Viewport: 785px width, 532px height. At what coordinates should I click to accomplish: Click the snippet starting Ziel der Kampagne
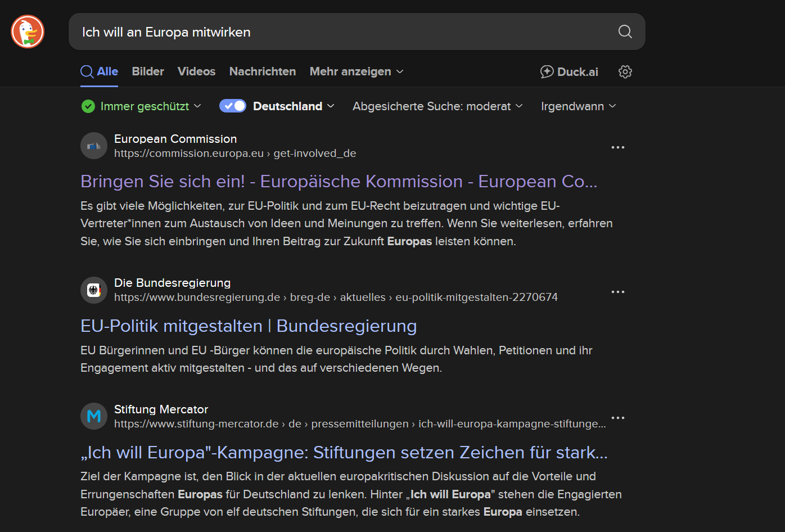(x=351, y=494)
